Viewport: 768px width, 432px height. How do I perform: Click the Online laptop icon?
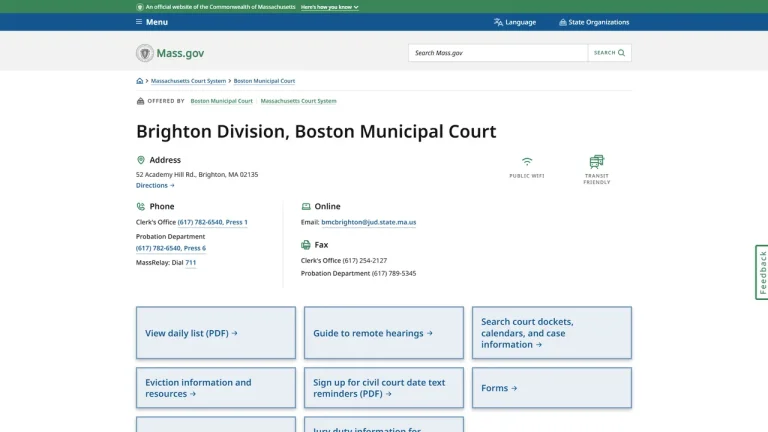coord(306,207)
